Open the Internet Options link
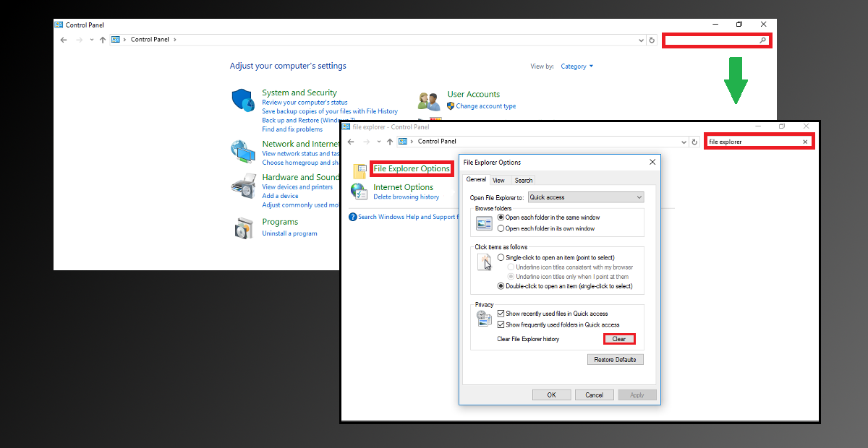Viewport: 868px width, 448px height. point(404,188)
